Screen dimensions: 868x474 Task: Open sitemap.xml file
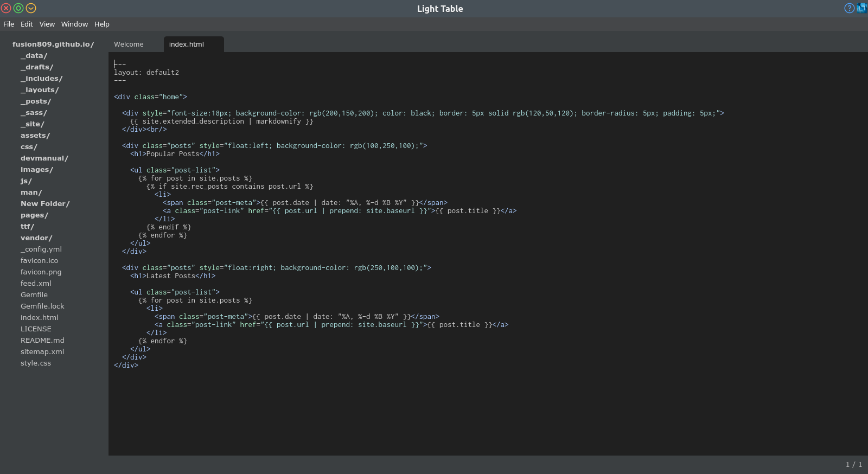point(42,352)
